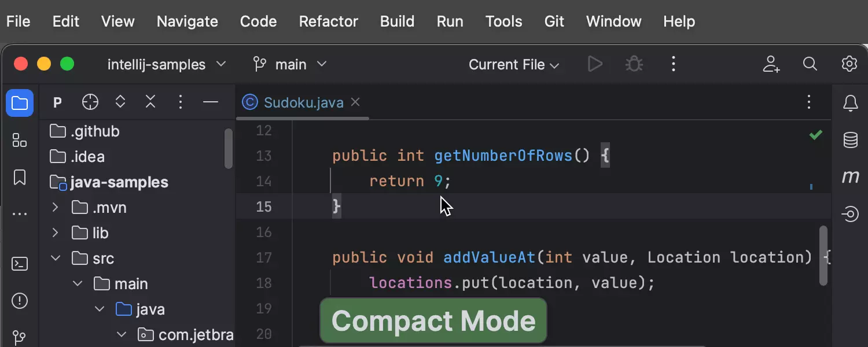Viewport: 868px width, 347px height.
Task: Click the editor vertical scrollbar
Action: (x=823, y=254)
